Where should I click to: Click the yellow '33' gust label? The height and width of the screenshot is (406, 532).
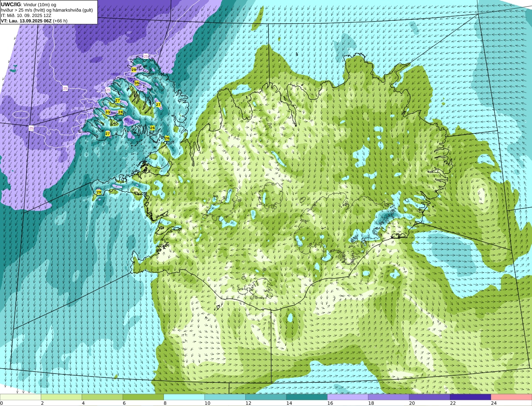point(108,112)
